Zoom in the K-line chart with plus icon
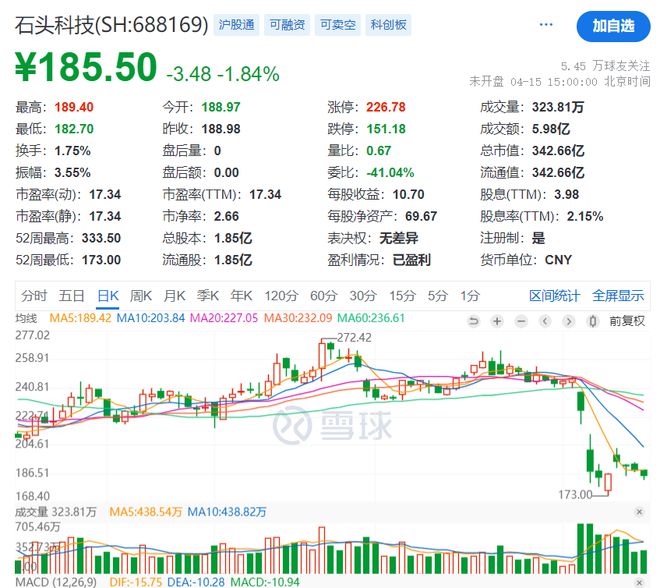The width and height of the screenshot is (660, 588). 497,322
